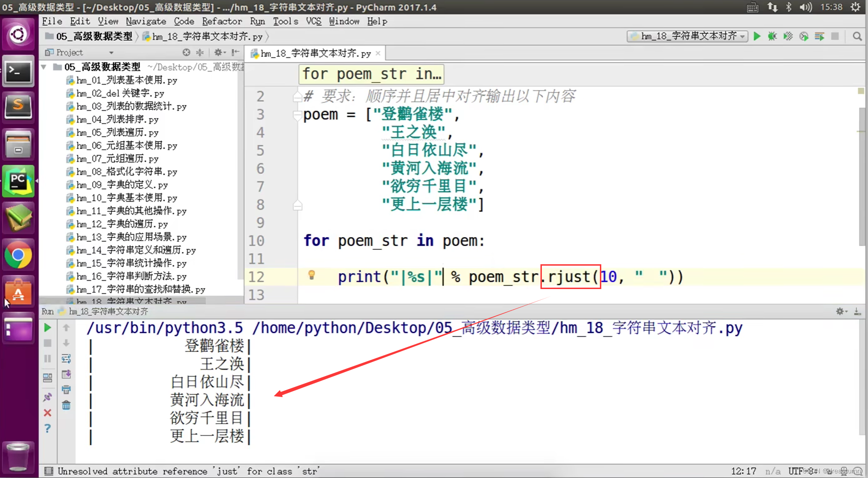Image resolution: width=868 pixels, height=478 pixels.
Task: Fold the comment block at line 2
Action: [297, 97]
